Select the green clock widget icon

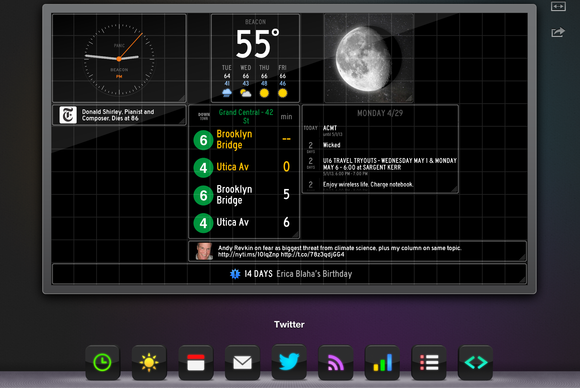point(103,362)
